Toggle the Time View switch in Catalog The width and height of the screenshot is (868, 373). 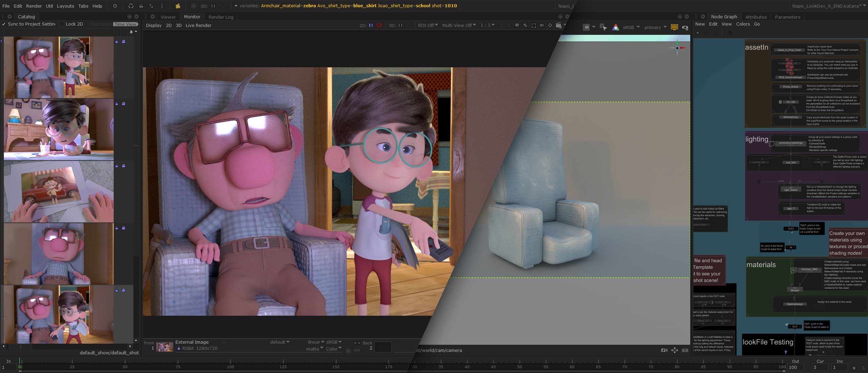coord(125,24)
